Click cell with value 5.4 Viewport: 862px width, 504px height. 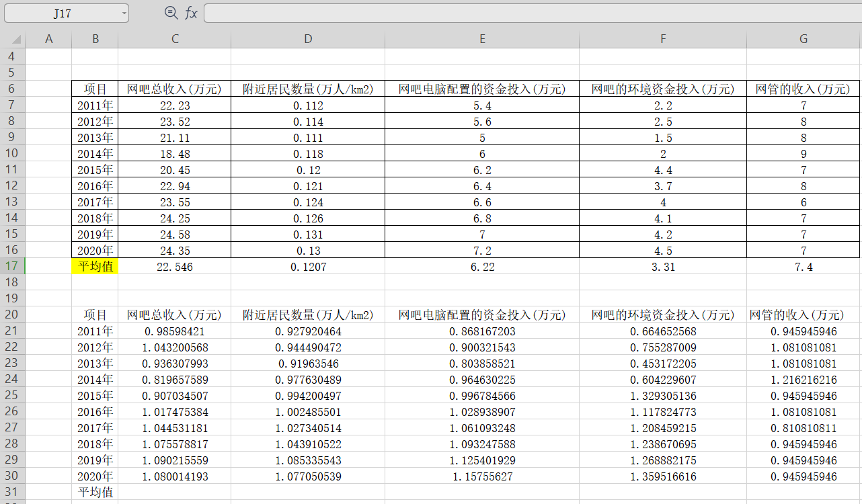click(482, 105)
